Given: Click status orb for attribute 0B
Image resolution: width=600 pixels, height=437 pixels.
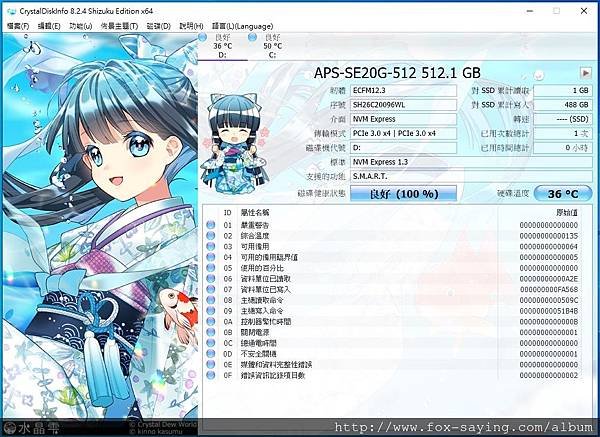Looking at the screenshot, I should click(x=210, y=332).
